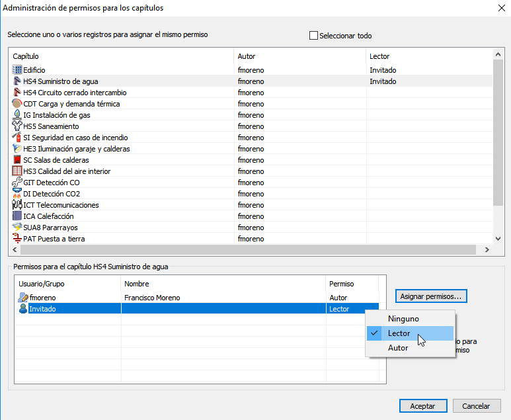Choose Lector from permission menu
511x420 pixels.
[x=411, y=333]
